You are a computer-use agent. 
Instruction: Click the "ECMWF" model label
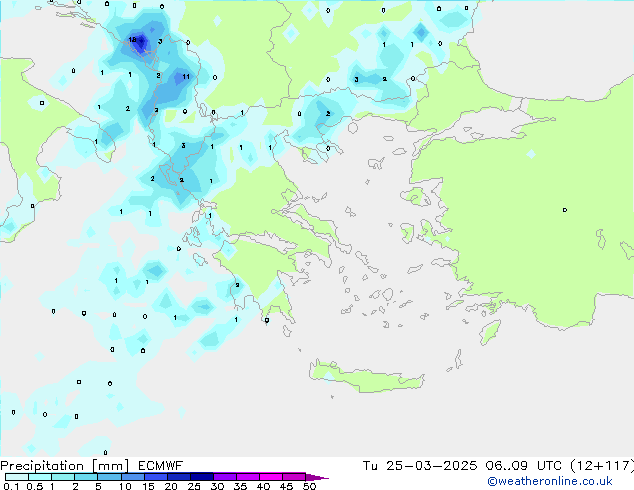(161, 466)
